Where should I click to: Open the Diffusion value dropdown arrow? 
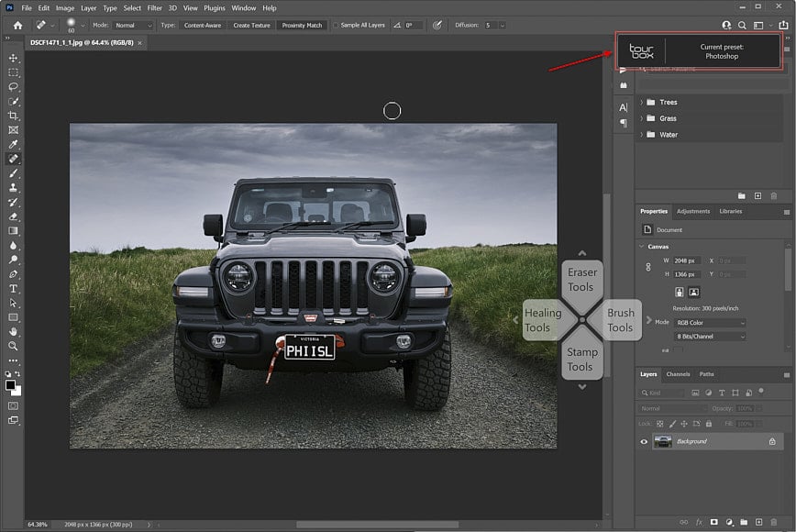[502, 25]
